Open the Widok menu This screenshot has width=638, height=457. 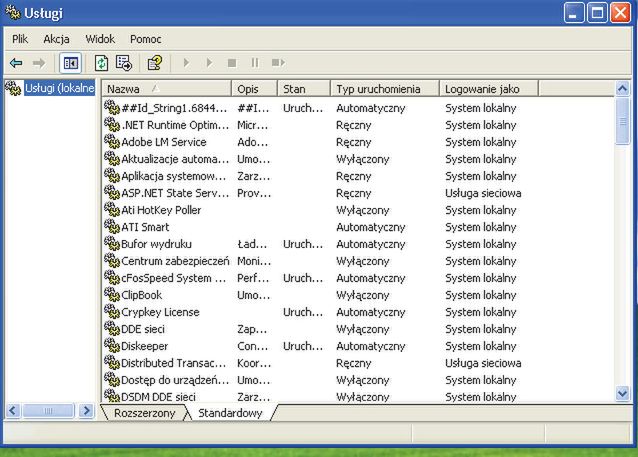100,38
